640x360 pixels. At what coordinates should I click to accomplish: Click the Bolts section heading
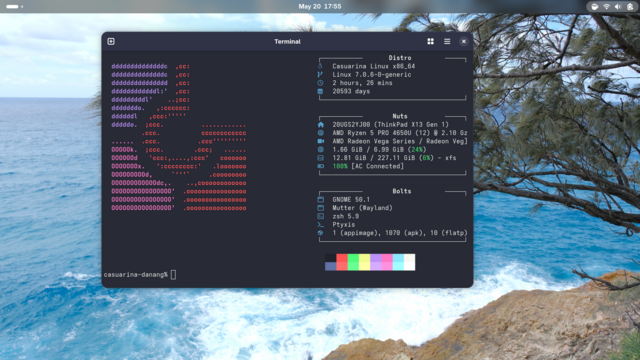[x=402, y=191]
